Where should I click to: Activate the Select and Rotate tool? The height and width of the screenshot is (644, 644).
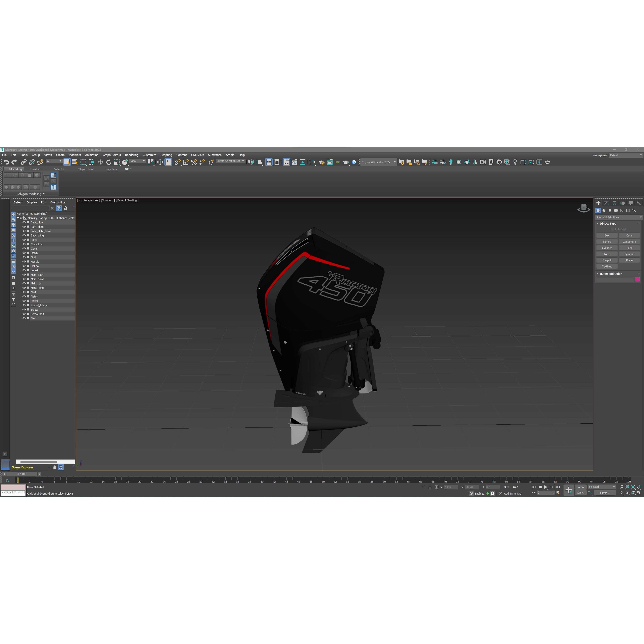pos(109,162)
